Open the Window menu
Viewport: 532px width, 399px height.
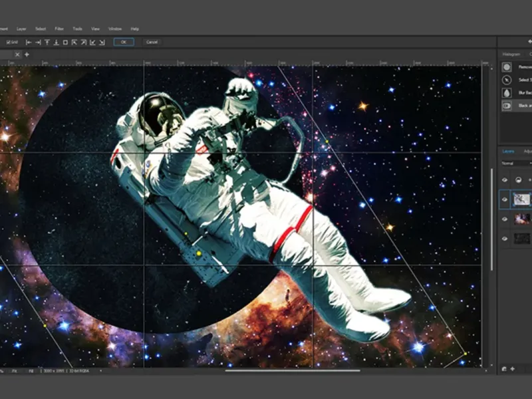point(114,29)
